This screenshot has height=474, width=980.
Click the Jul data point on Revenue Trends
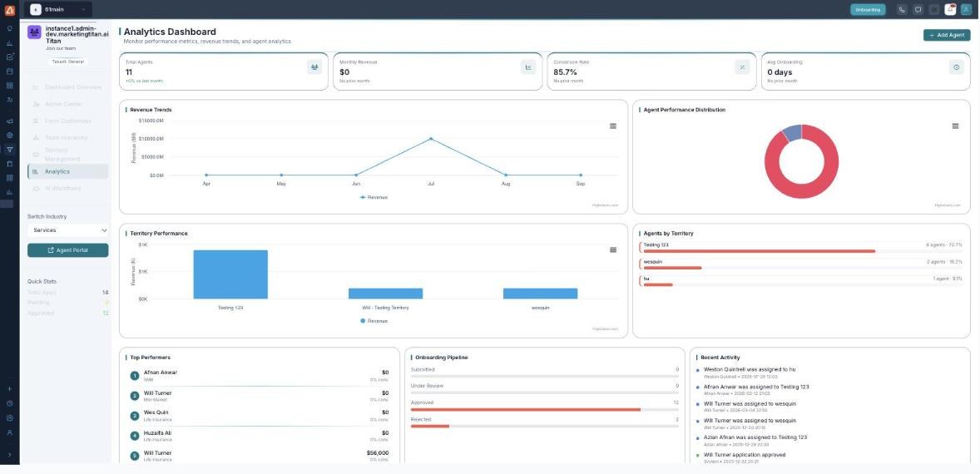click(x=431, y=139)
